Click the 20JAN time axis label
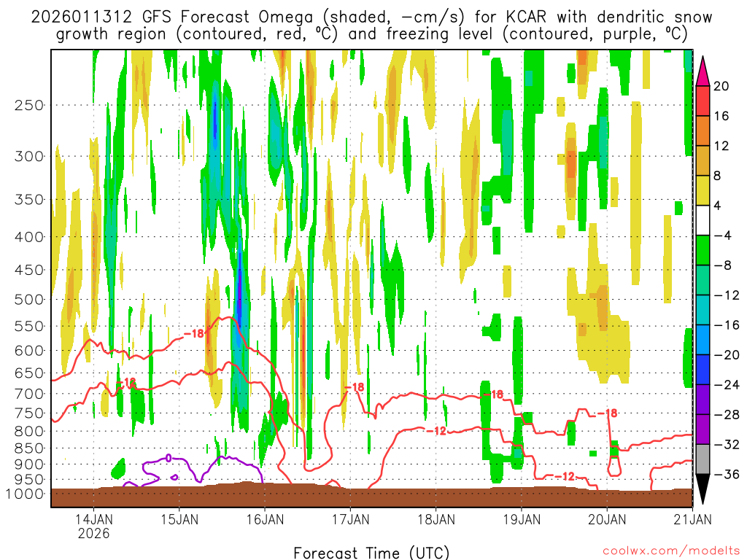The height and width of the screenshot is (560, 747). pyautogui.click(x=607, y=518)
